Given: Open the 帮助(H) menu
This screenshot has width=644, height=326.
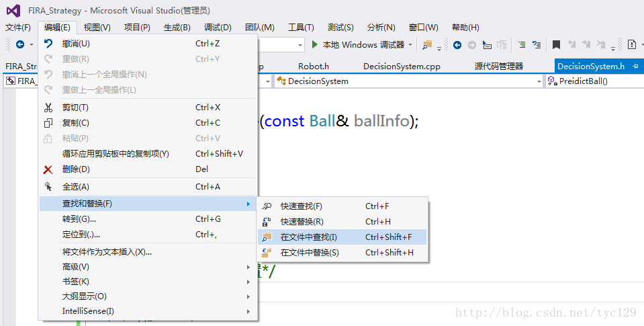Looking at the screenshot, I should [465, 28].
